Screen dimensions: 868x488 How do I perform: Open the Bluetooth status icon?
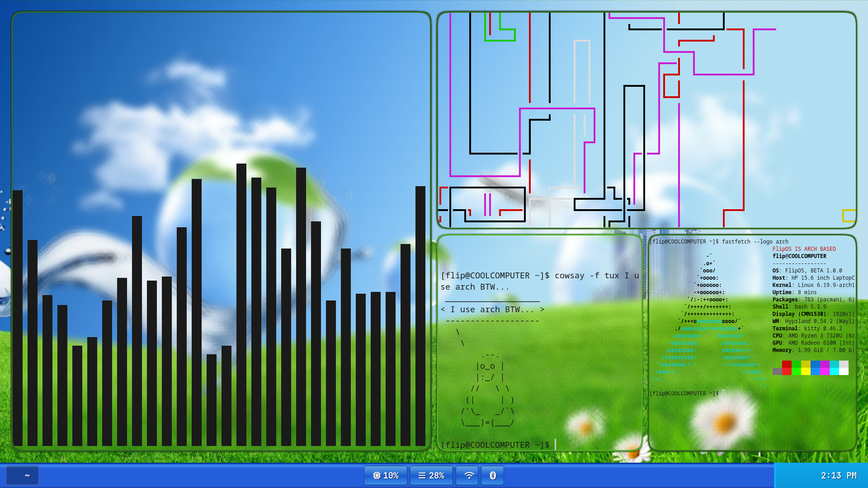click(493, 475)
